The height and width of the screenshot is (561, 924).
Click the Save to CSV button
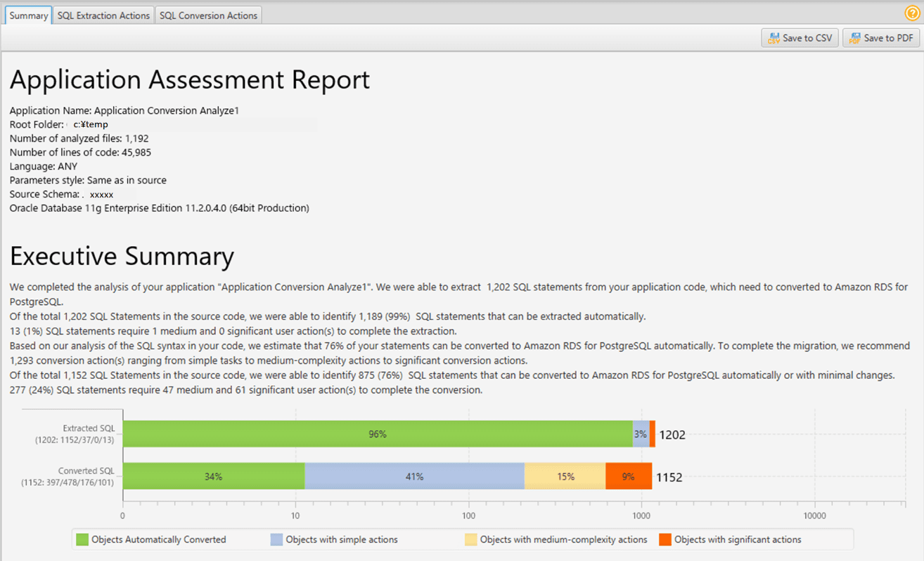click(x=800, y=38)
